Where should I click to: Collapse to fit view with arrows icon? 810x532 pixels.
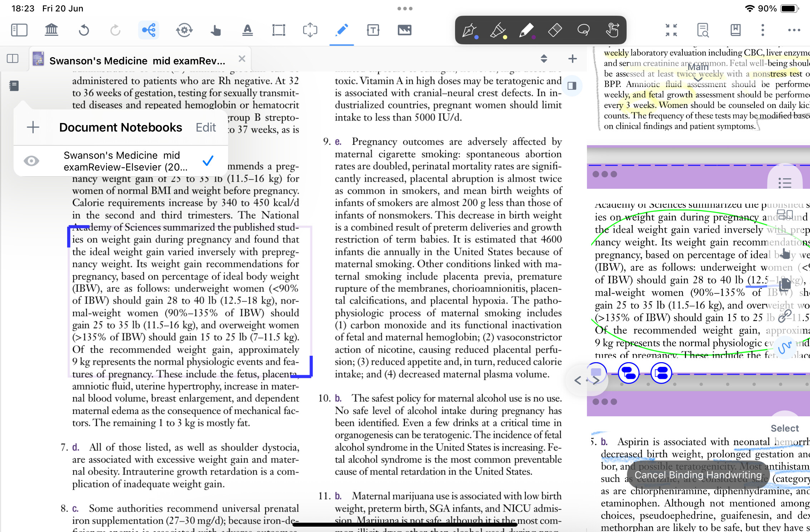671,30
